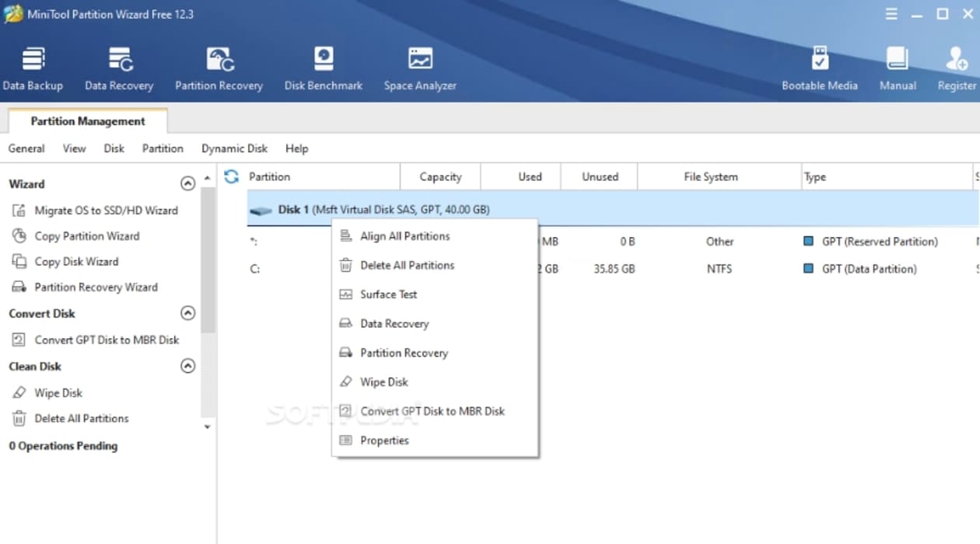Click the MiniTool app logo icon
This screenshot has height=544, width=980.
coord(12,14)
